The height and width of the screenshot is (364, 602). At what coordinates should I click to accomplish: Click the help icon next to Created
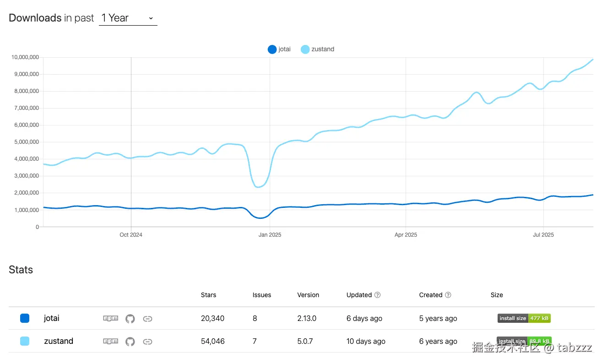click(448, 295)
